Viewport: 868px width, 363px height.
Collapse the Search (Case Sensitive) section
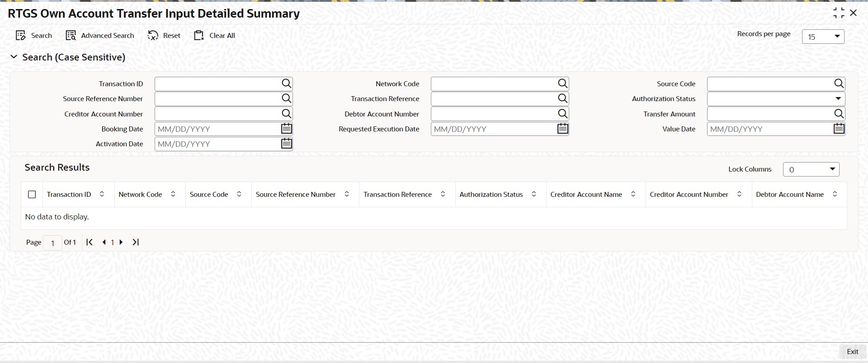[x=14, y=57]
